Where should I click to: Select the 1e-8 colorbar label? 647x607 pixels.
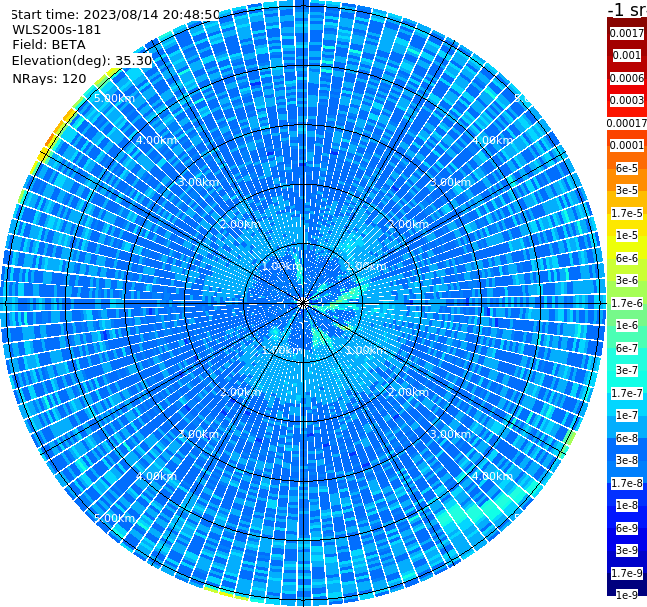(x=626, y=505)
